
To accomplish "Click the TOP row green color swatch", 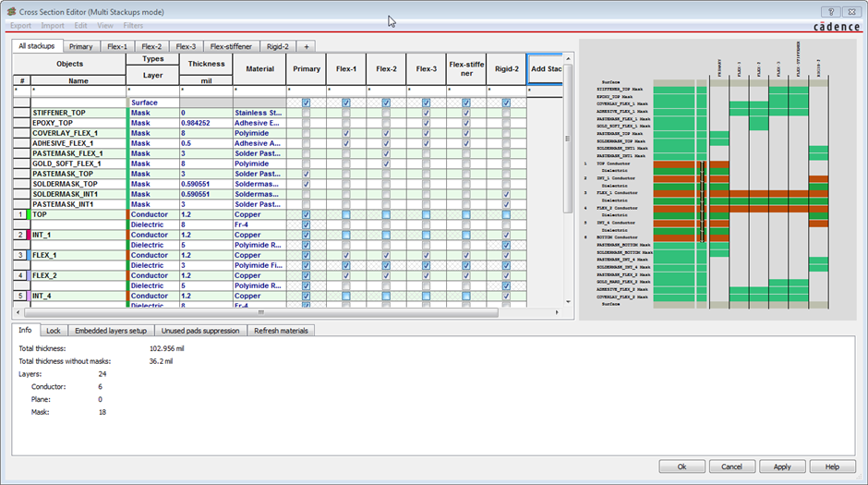I will coord(29,215).
